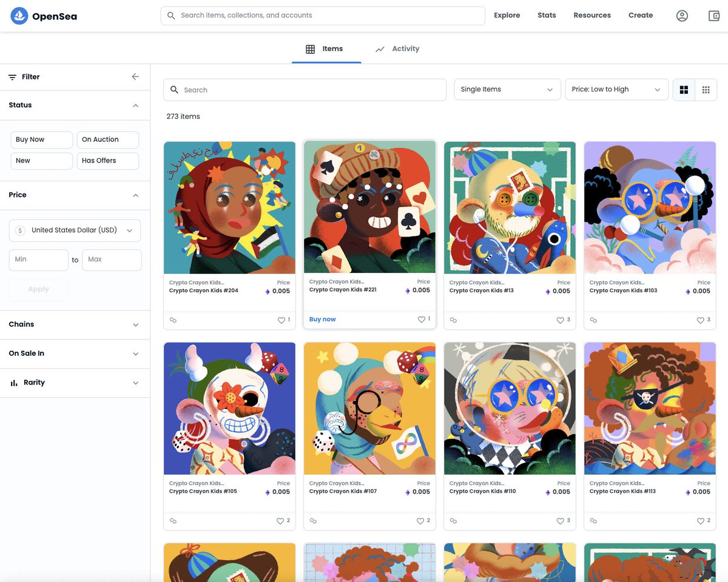Click the 273 items count text
This screenshot has width=728, height=582.
[183, 116]
